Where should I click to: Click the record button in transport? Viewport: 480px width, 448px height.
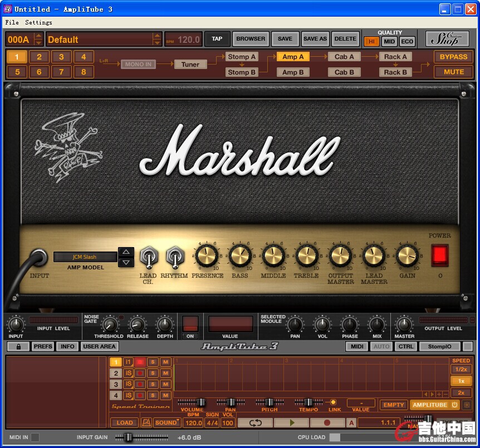coord(327,422)
